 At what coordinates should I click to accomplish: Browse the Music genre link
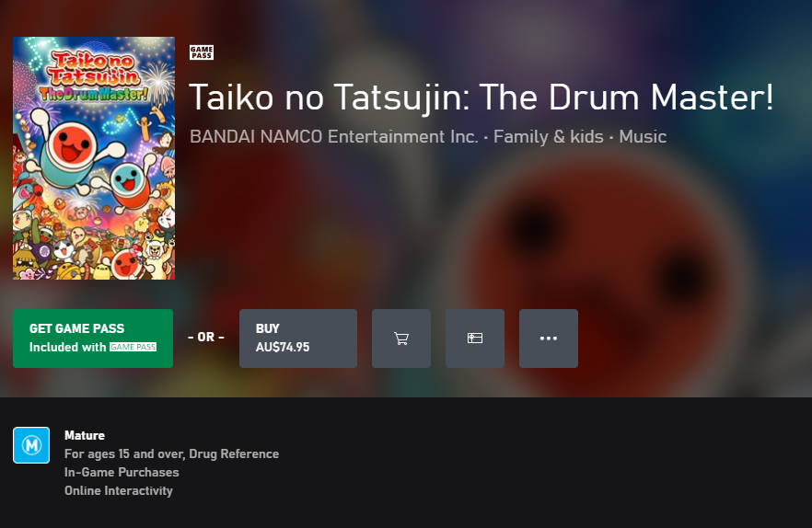pyautogui.click(x=643, y=137)
